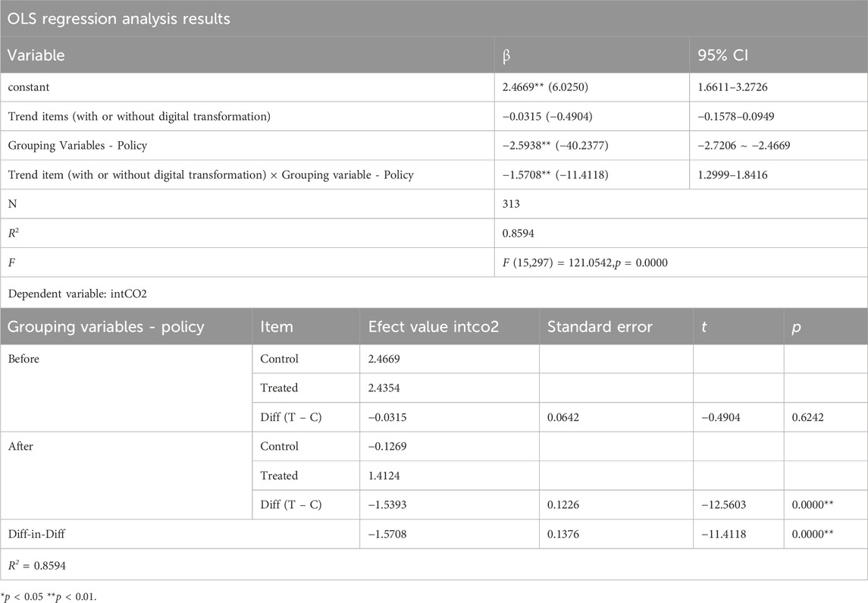Click the coefficient −1.5708** (−11.4118)
The width and height of the screenshot is (868, 603).
point(555,175)
